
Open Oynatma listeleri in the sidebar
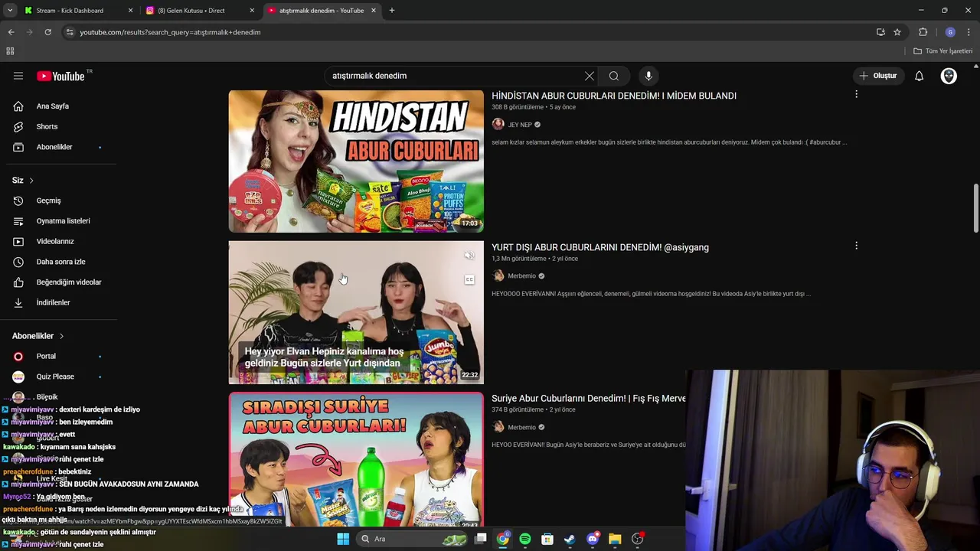pos(63,221)
